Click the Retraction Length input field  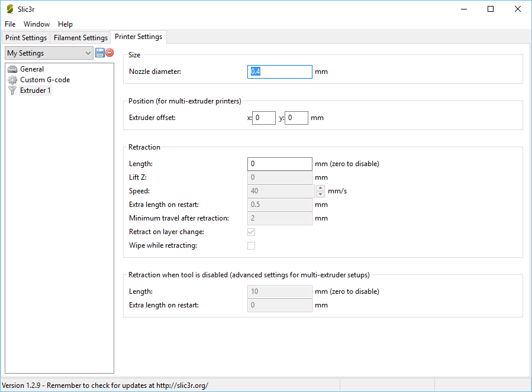pos(279,164)
